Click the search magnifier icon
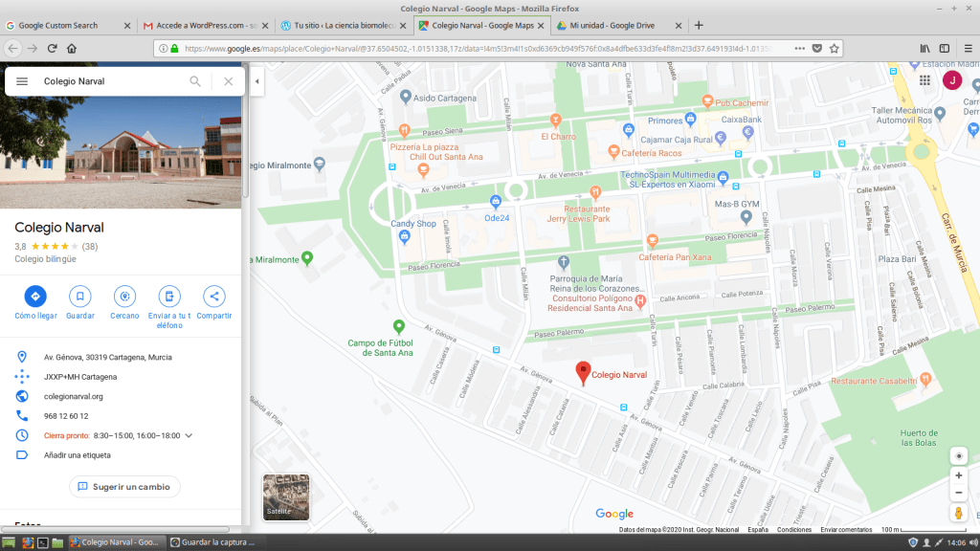 [x=195, y=81]
